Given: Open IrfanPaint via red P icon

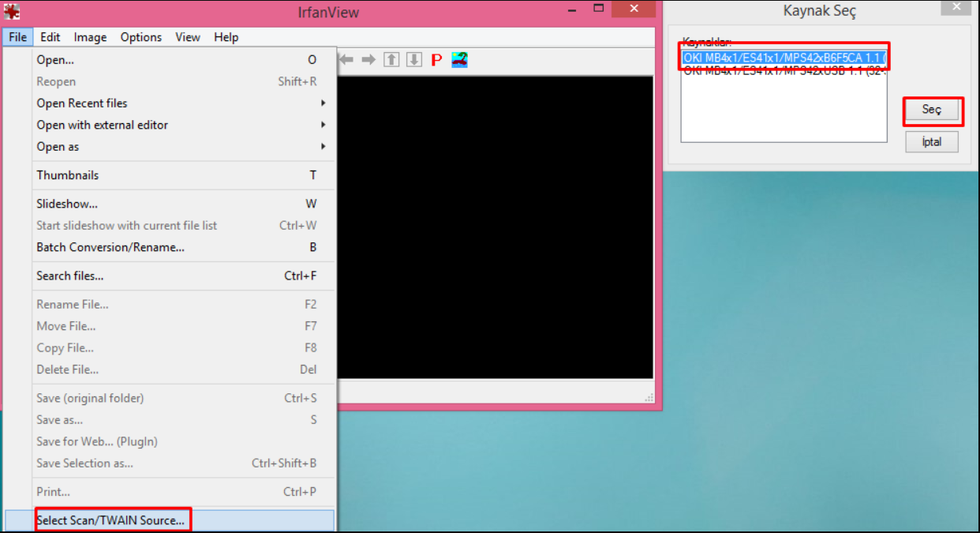Looking at the screenshot, I should coord(436,60).
